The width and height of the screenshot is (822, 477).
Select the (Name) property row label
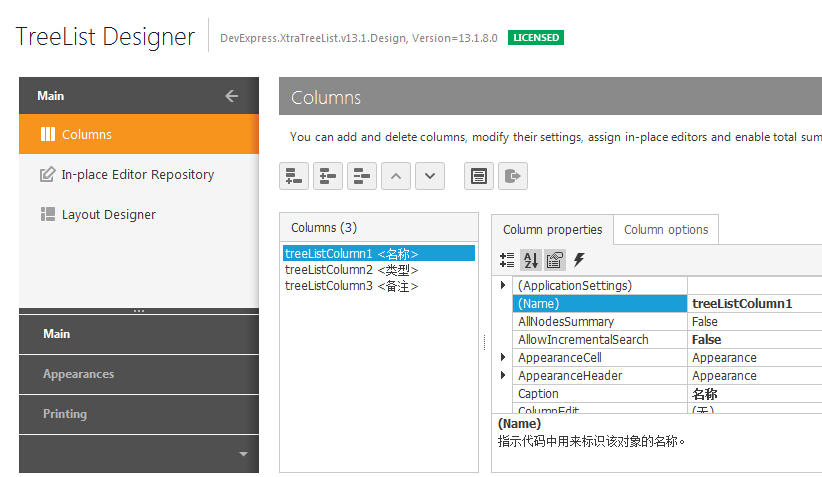(x=600, y=303)
